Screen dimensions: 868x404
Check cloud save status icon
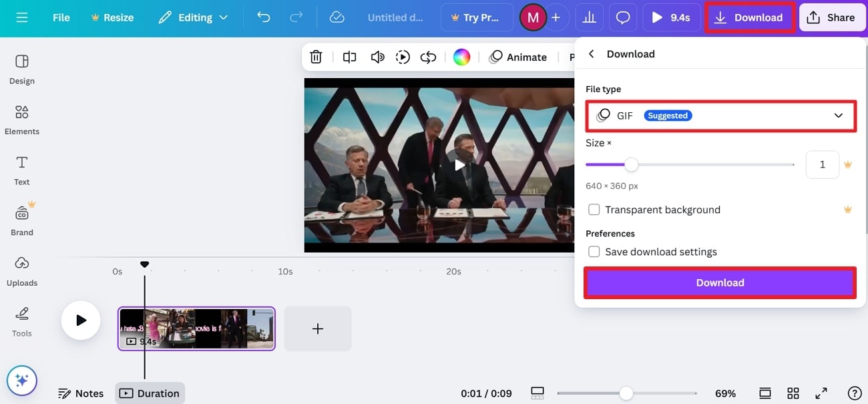click(x=337, y=17)
